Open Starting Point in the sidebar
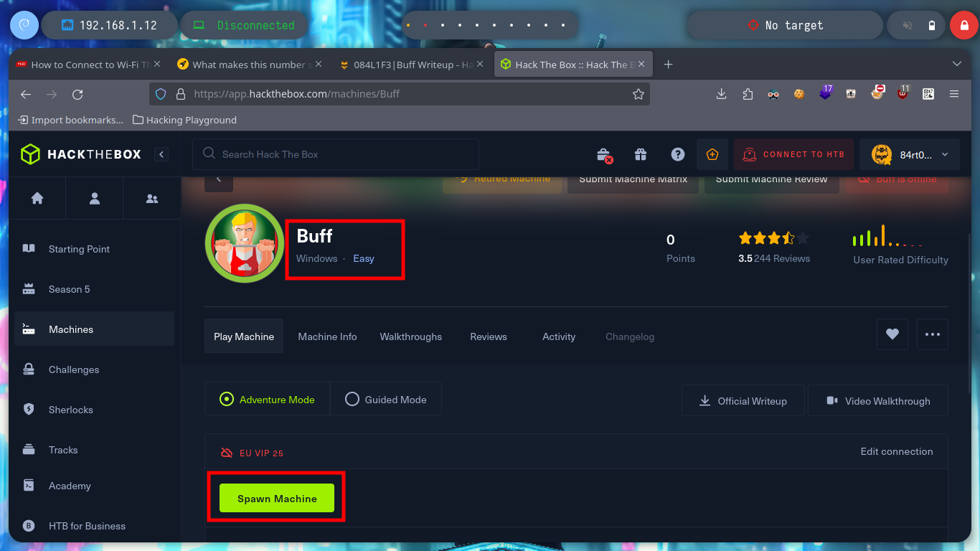The width and height of the screenshot is (980, 551). (94, 249)
